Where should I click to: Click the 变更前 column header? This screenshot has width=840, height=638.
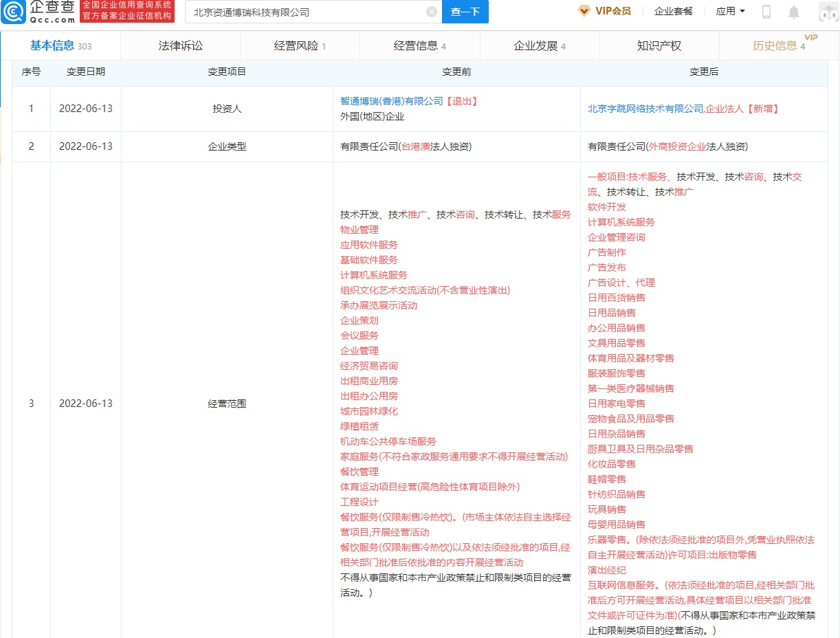456,72
